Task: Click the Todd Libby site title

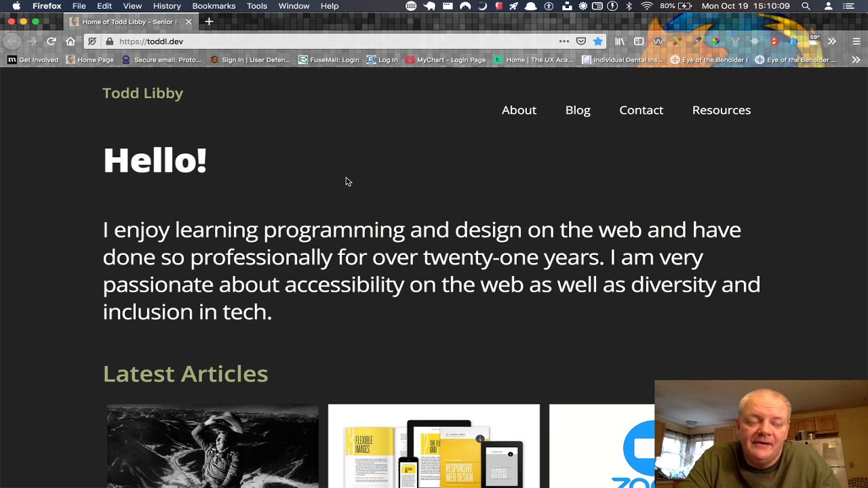Action: [x=143, y=93]
